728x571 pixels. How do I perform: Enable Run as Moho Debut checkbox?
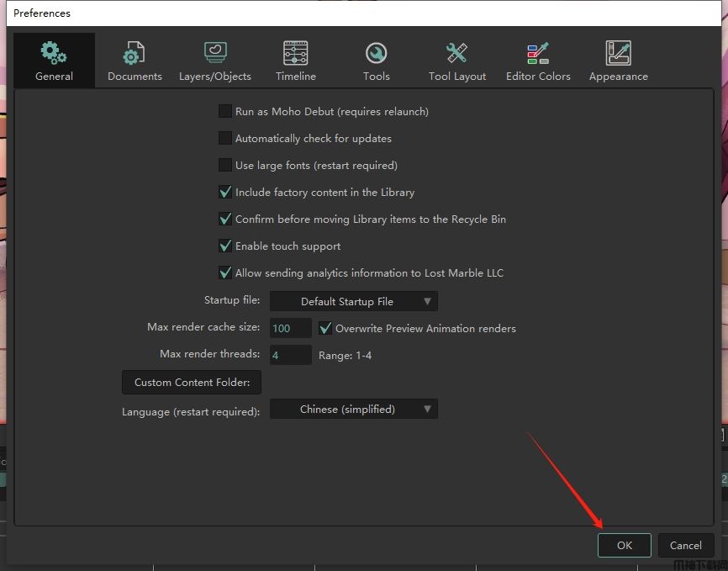click(225, 111)
